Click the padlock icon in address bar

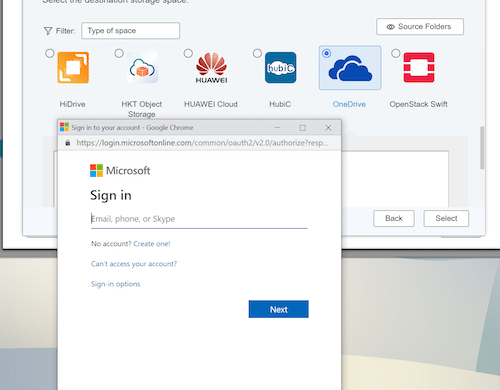coord(68,143)
